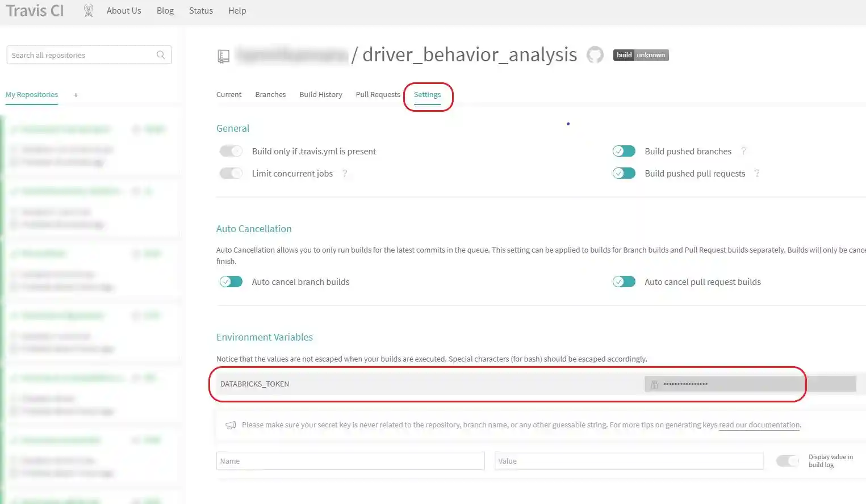Toggle Limit concurrent jobs switch

pos(231,173)
